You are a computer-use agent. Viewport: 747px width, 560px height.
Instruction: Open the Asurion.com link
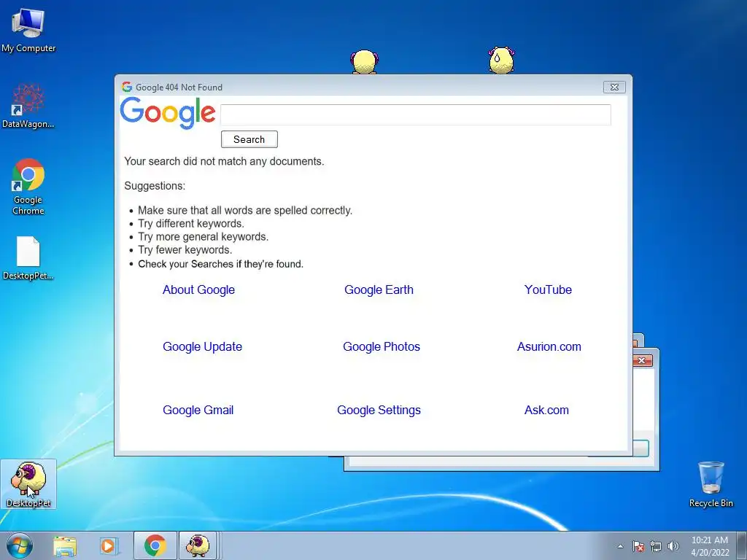point(549,346)
